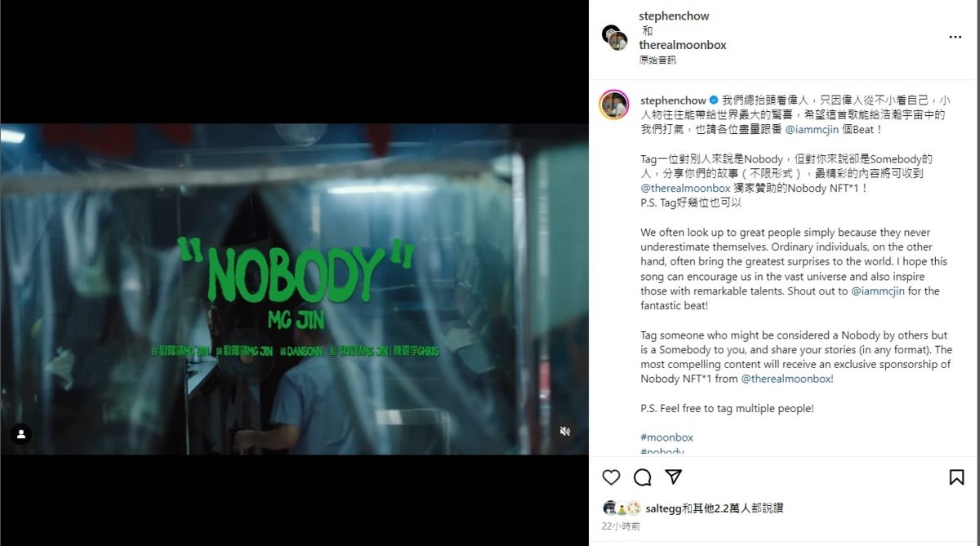Image resolution: width=980 pixels, height=546 pixels.
Task: Open the #moonbox hashtag
Action: point(666,437)
